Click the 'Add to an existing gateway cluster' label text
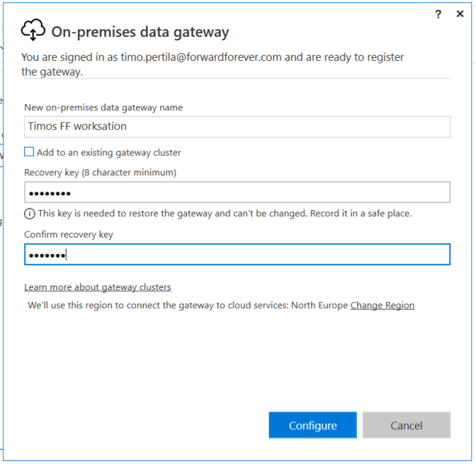476x464 pixels. pyautogui.click(x=108, y=153)
